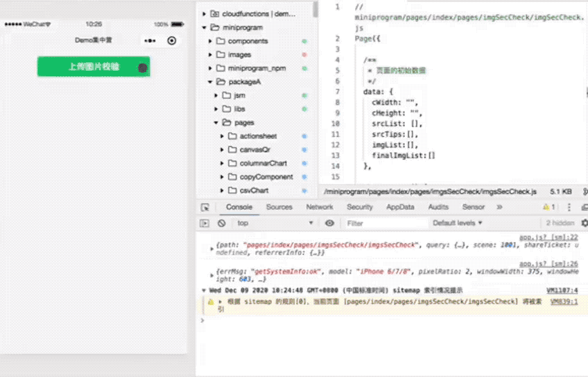Click the live expression eye icon
This screenshot has width=588, height=377.
click(x=329, y=223)
